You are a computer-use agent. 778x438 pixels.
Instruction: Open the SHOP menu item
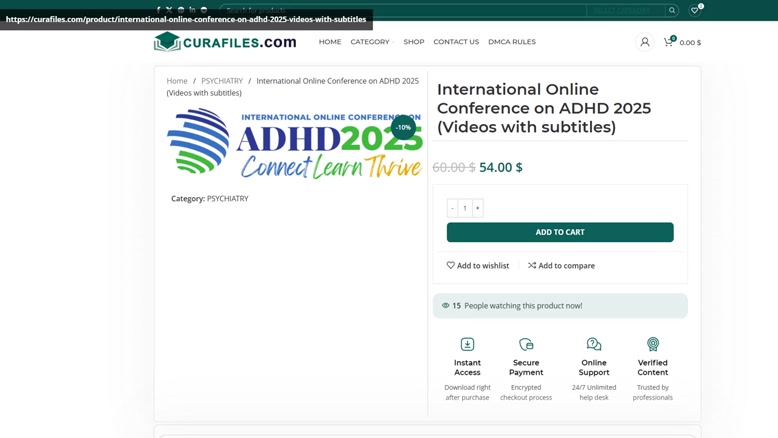coord(414,42)
